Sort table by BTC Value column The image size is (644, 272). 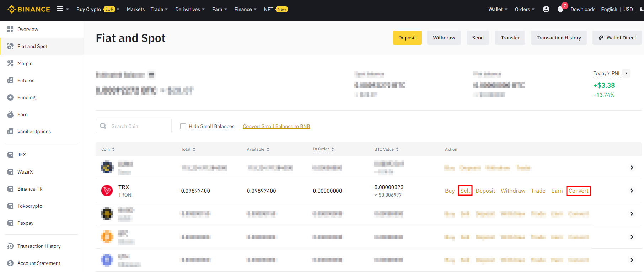(x=387, y=149)
